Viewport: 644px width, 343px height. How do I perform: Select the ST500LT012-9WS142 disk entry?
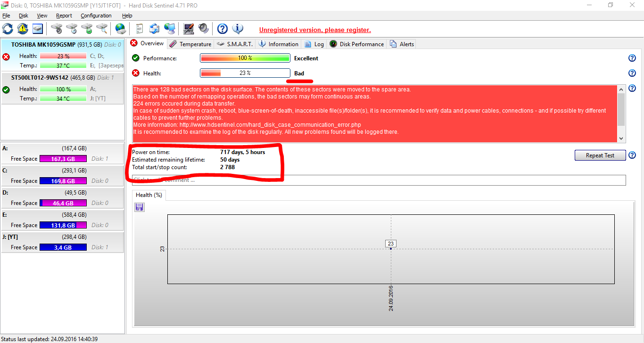coord(62,88)
